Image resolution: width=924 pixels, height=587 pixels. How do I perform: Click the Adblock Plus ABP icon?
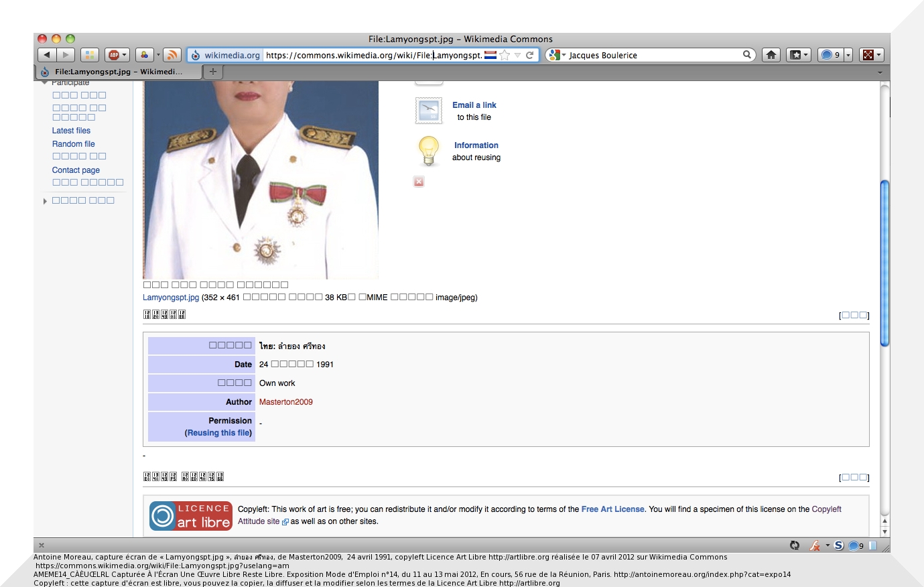coord(114,55)
